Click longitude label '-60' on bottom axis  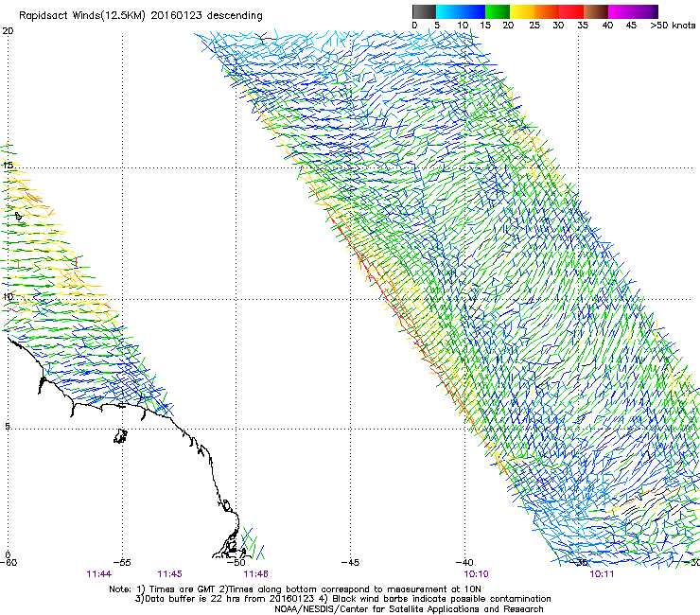8,562
